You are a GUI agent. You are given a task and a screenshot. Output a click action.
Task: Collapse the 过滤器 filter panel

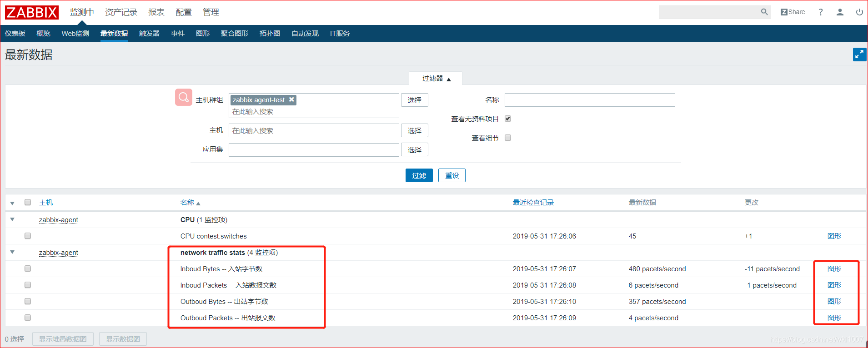(x=436, y=79)
